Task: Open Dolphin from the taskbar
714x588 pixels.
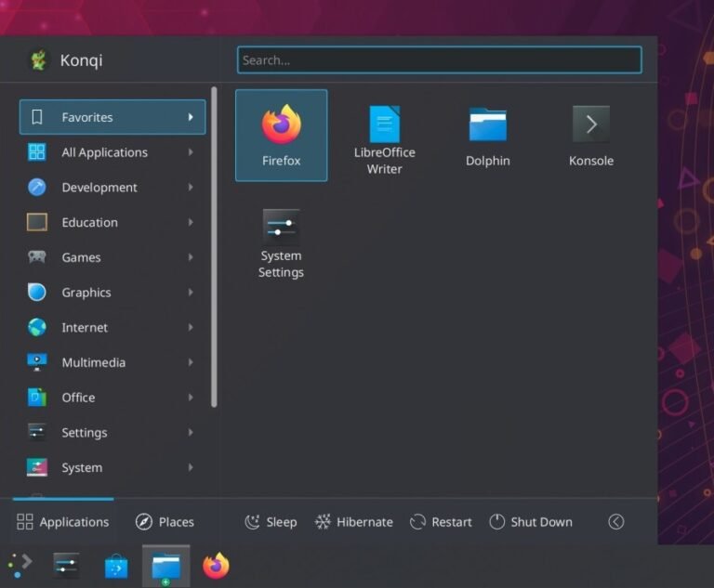Action: pyautogui.click(x=166, y=567)
